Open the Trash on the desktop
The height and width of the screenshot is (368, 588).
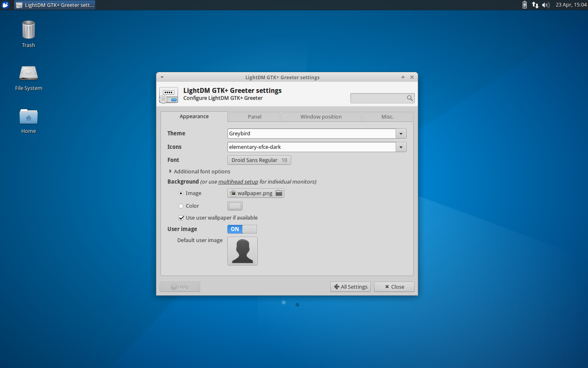pyautogui.click(x=28, y=33)
